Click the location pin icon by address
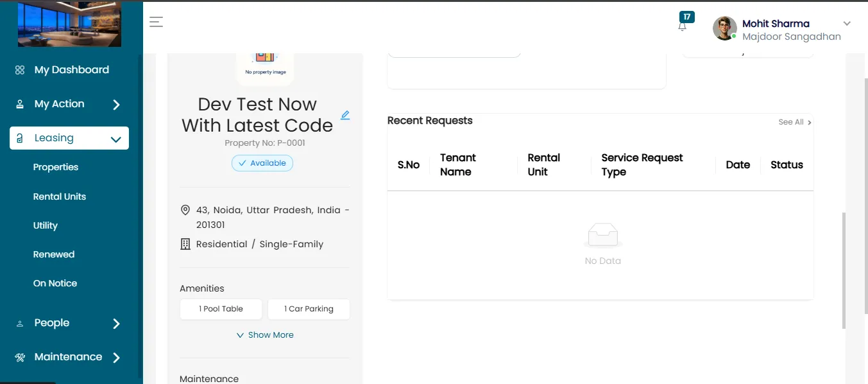Image resolution: width=868 pixels, height=384 pixels. tap(185, 210)
